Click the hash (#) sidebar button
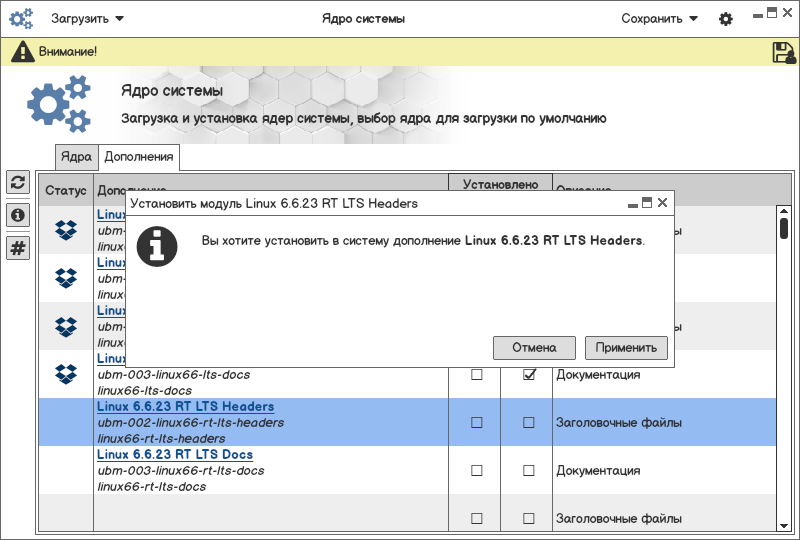800x540 pixels. click(18, 249)
